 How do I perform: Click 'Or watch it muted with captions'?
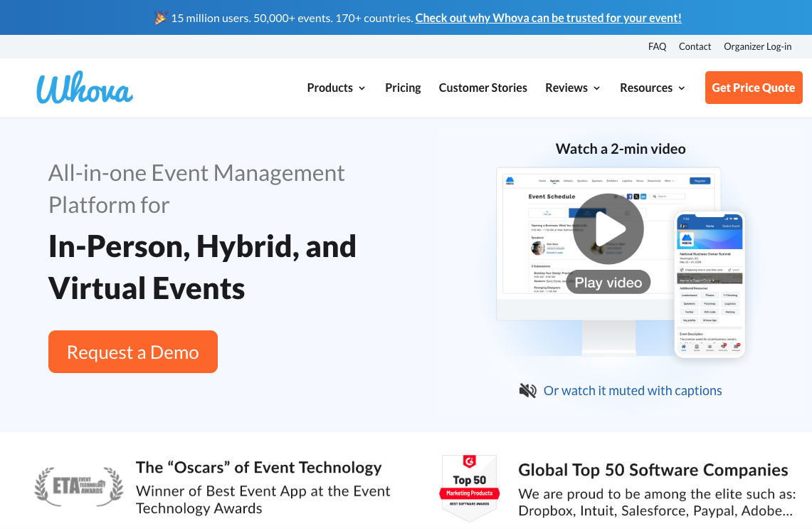coord(632,391)
